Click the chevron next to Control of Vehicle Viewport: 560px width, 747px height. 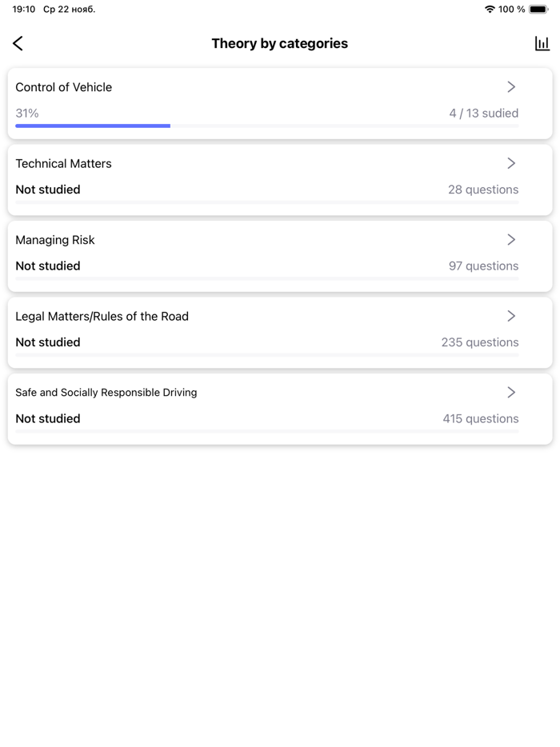511,86
